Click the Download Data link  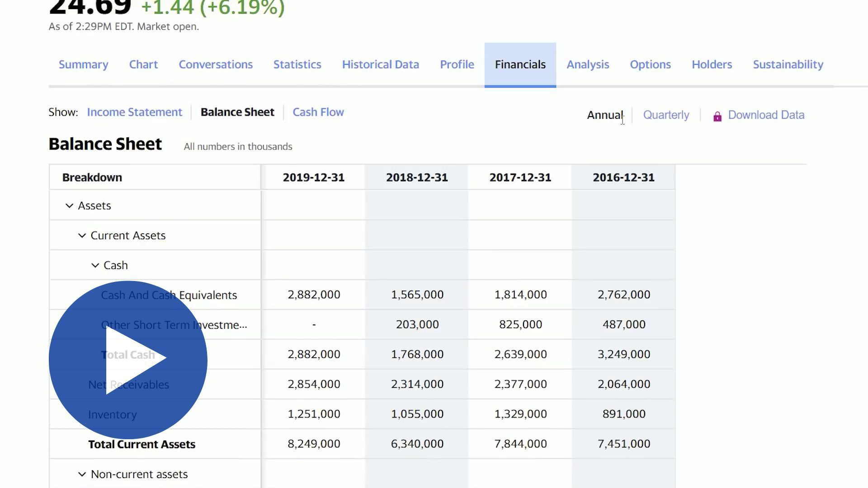(766, 115)
